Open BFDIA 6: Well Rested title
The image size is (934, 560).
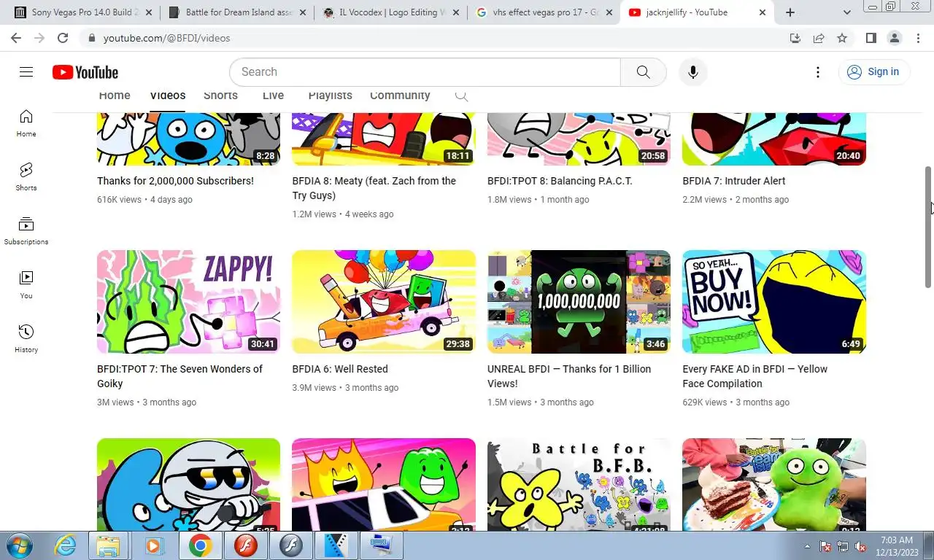pyautogui.click(x=340, y=369)
